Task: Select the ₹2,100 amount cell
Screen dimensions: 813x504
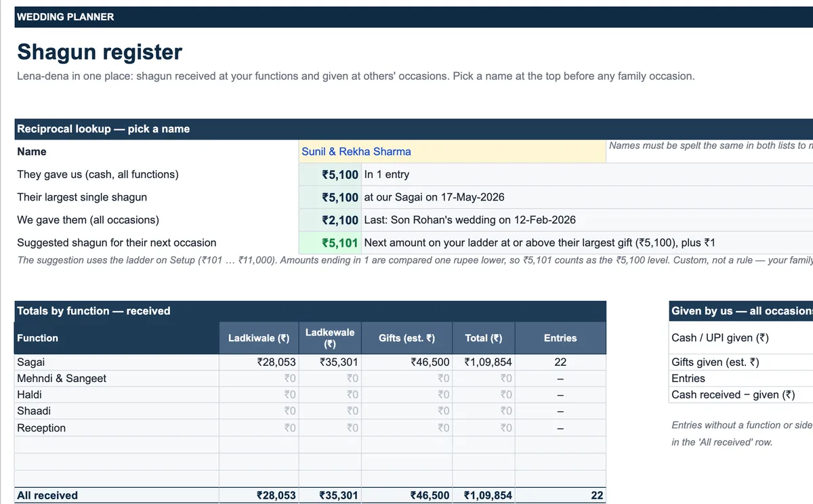Action: (x=330, y=219)
